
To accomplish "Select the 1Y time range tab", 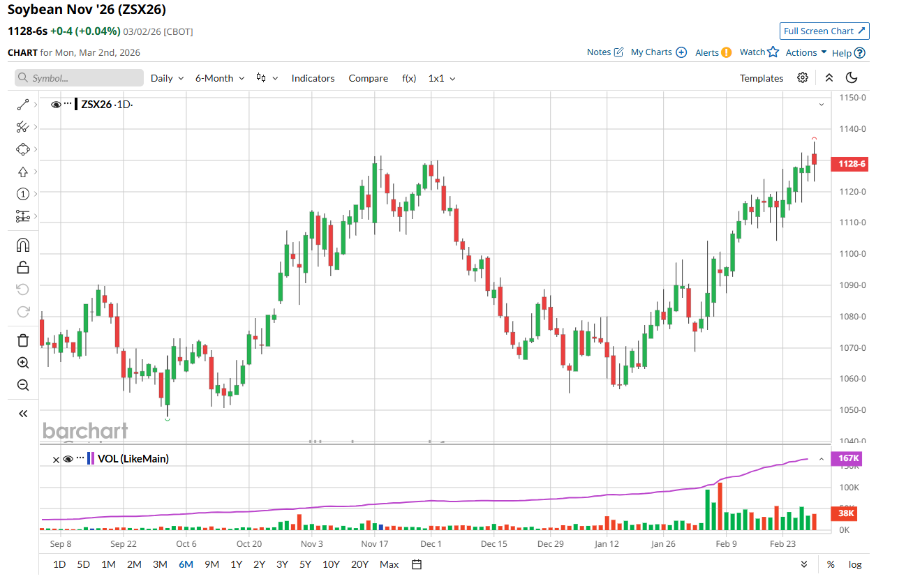I will [237, 564].
